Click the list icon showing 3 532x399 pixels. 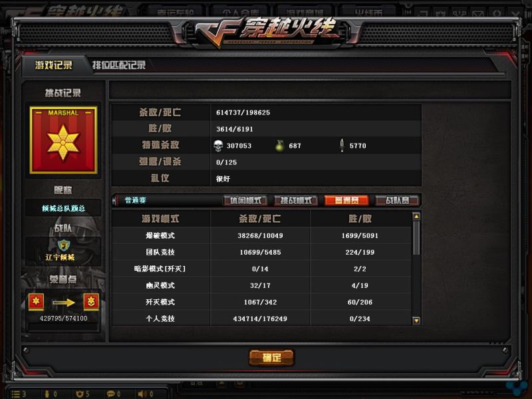(15, 394)
